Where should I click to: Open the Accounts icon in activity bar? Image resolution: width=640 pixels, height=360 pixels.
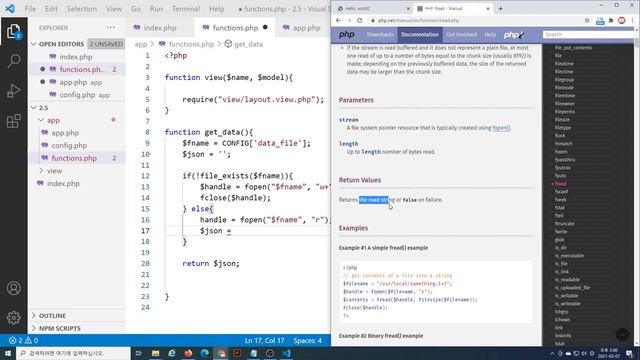[13, 288]
